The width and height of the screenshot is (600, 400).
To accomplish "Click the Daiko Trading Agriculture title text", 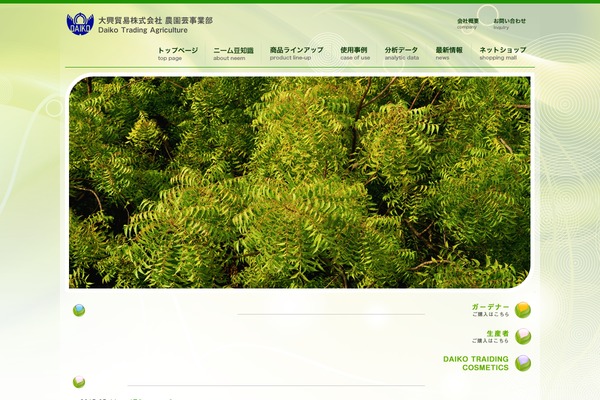I will click(x=143, y=30).
